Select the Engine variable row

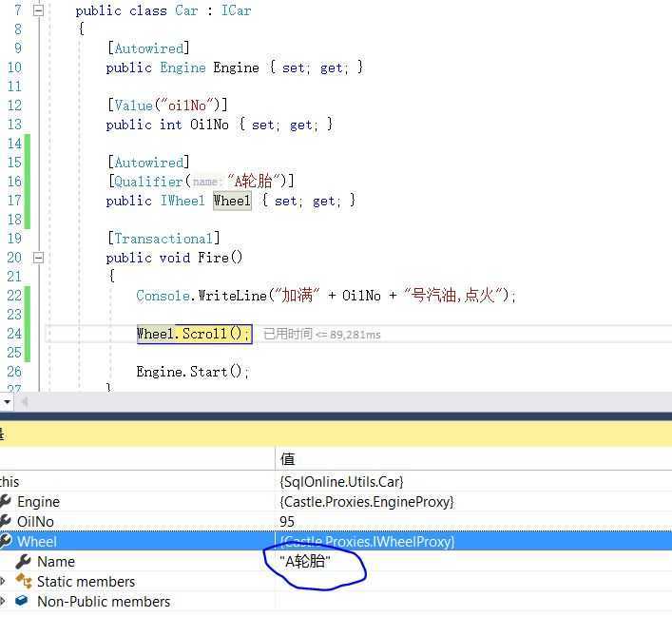coord(336,501)
